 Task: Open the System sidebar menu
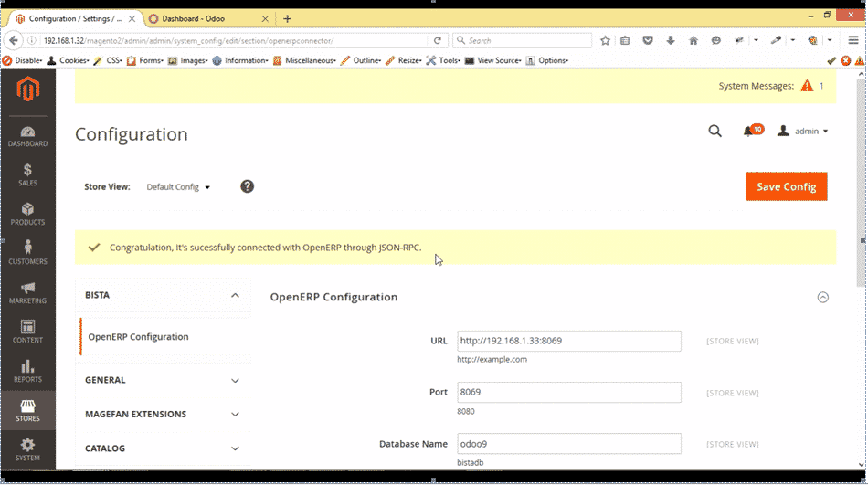tap(27, 449)
